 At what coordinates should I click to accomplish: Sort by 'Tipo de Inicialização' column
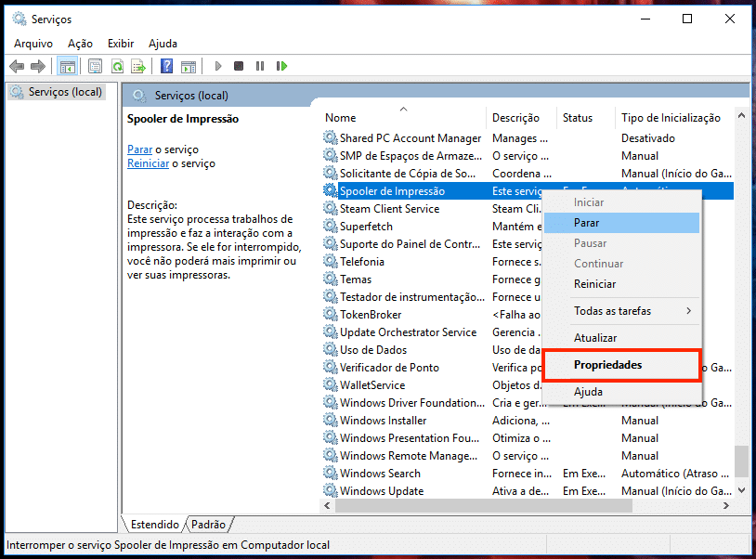click(671, 118)
